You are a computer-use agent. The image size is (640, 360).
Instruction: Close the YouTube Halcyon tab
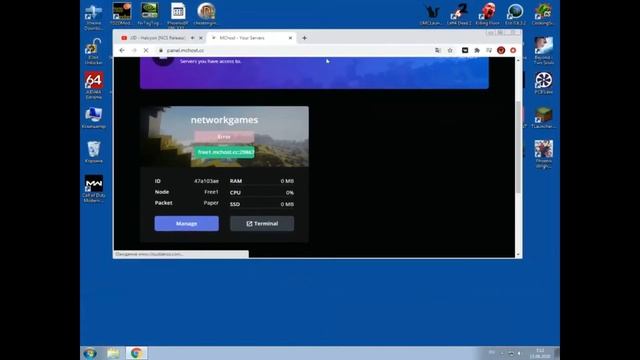tap(200, 38)
